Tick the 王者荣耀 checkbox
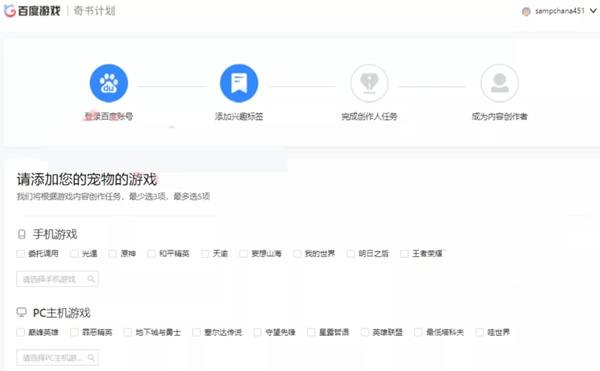The height and width of the screenshot is (371, 600). click(404, 254)
